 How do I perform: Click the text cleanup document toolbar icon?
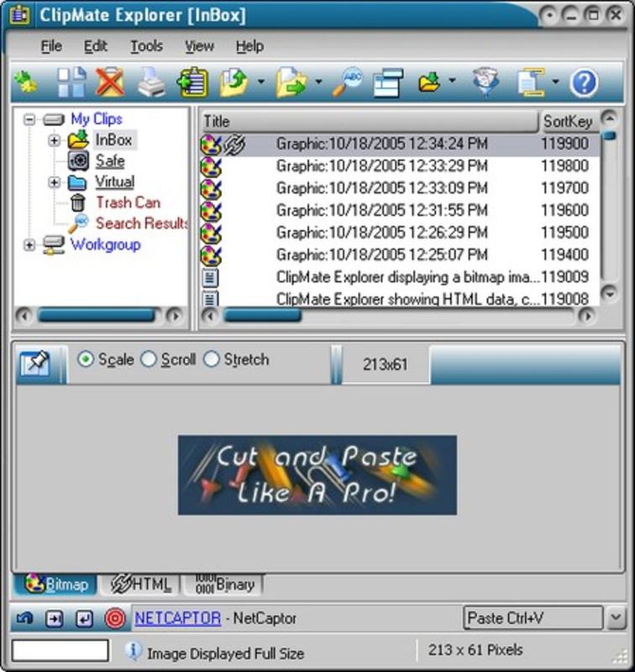coord(531,81)
